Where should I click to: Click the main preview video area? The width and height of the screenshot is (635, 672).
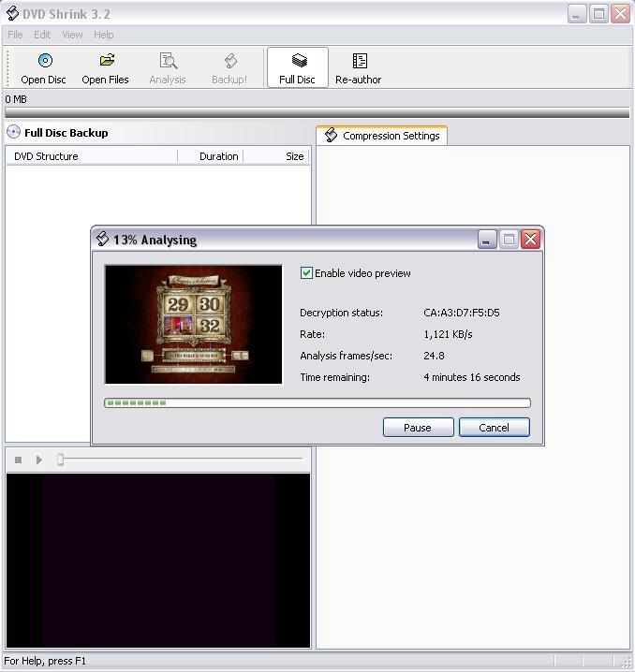158,561
